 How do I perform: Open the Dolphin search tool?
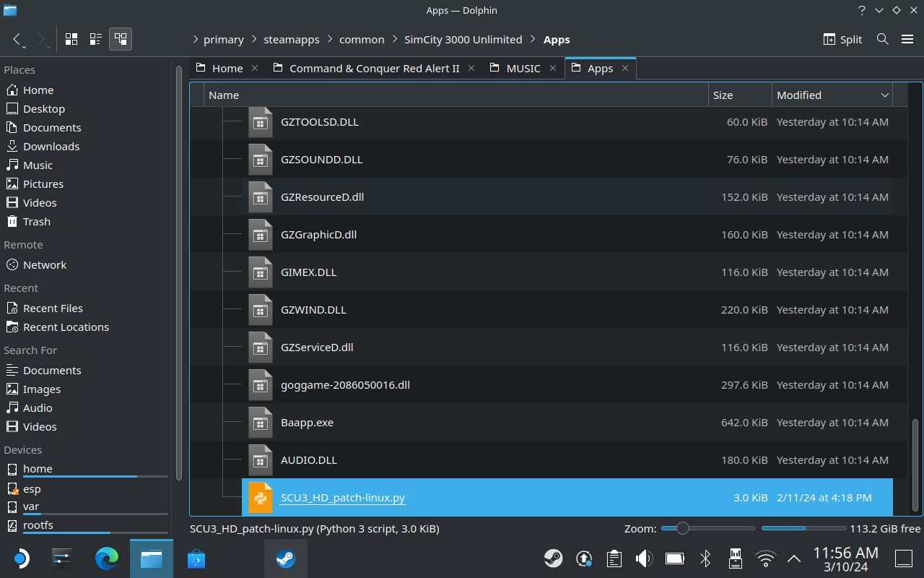tap(882, 39)
